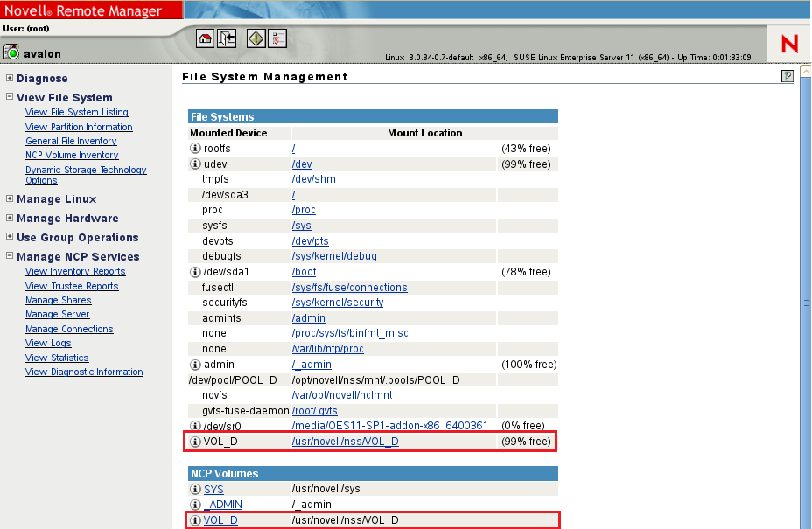Click the avalon server status icon
812x529 pixels.
[x=11, y=52]
